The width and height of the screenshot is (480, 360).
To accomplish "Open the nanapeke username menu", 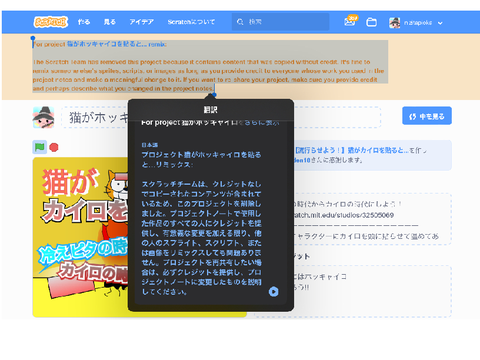I will 418,23.
